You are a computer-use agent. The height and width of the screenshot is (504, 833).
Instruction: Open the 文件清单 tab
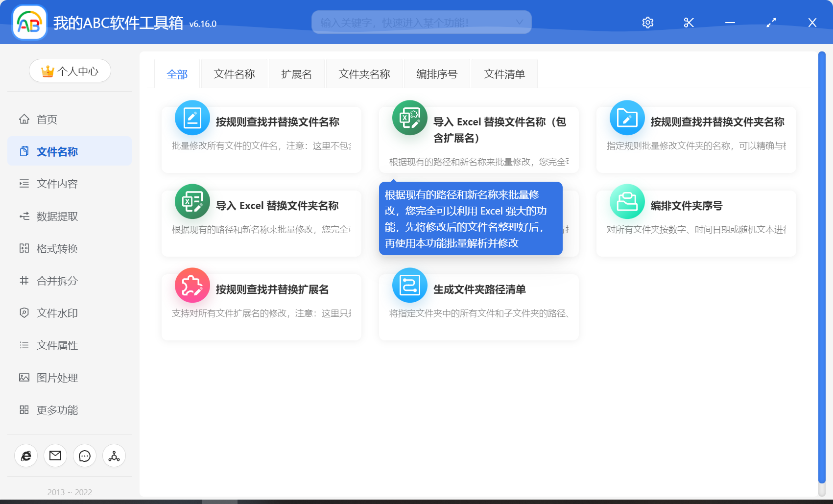(504, 73)
